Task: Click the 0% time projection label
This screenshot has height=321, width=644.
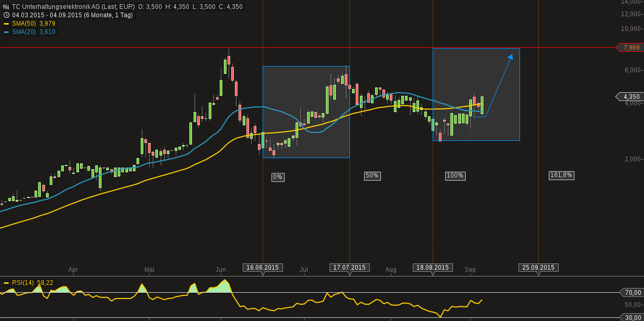Action: pyautogui.click(x=278, y=177)
